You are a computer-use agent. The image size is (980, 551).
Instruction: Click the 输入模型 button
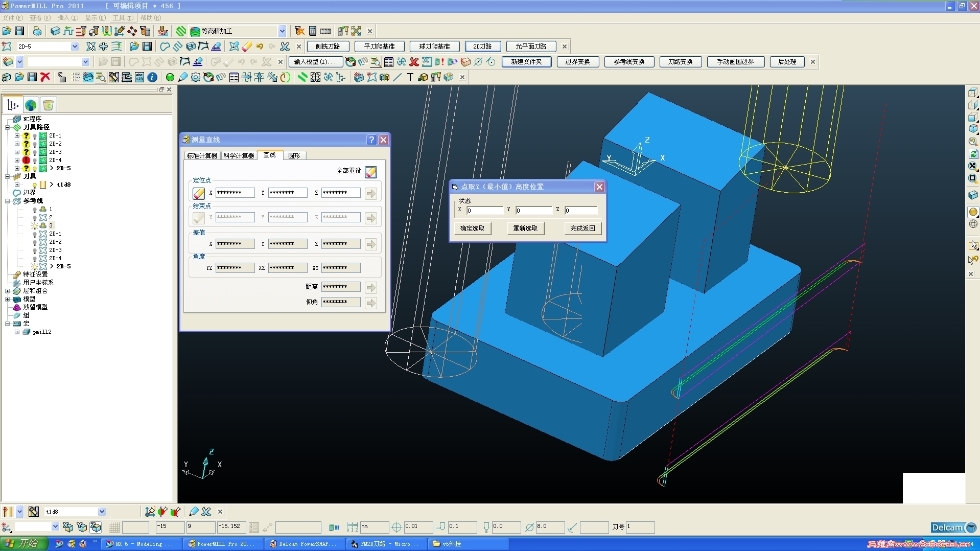(315, 62)
